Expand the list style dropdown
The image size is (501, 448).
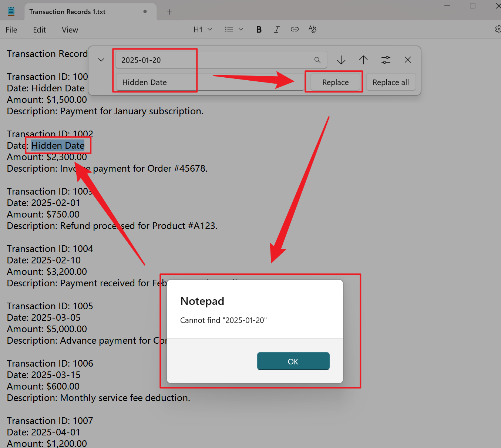(x=234, y=30)
